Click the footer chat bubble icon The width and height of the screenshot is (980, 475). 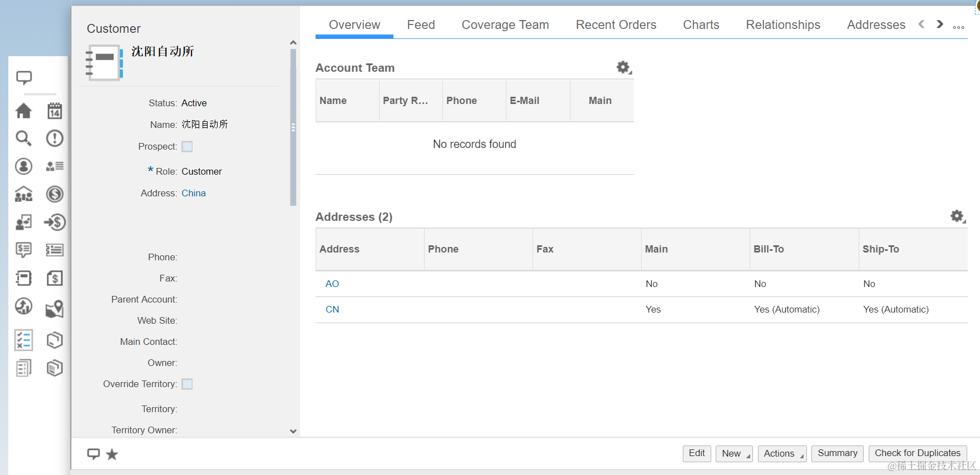coord(93,454)
